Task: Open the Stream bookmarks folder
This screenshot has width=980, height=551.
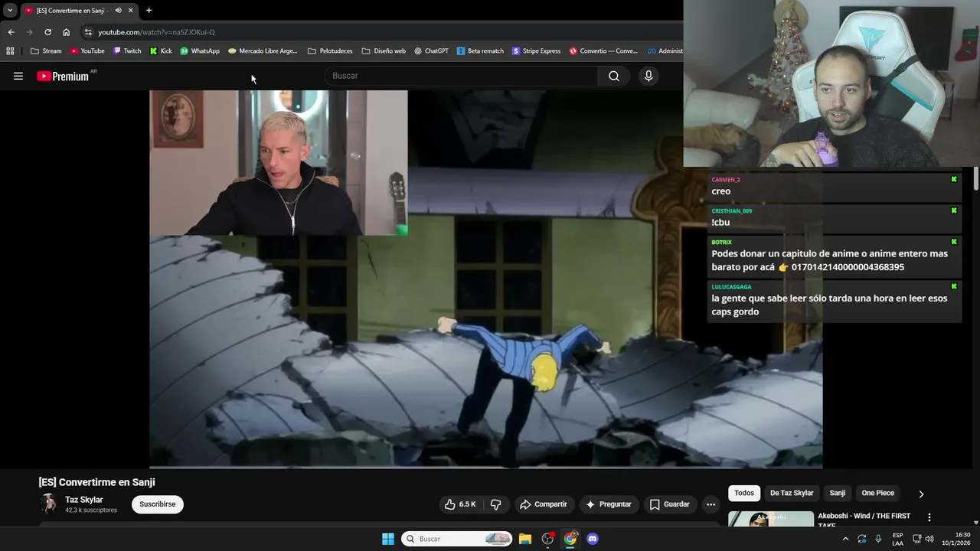Action: click(x=46, y=51)
